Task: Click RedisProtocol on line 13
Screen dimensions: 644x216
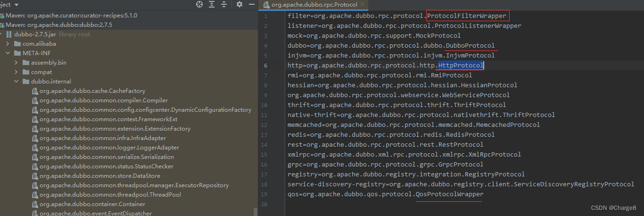Action: (471, 134)
